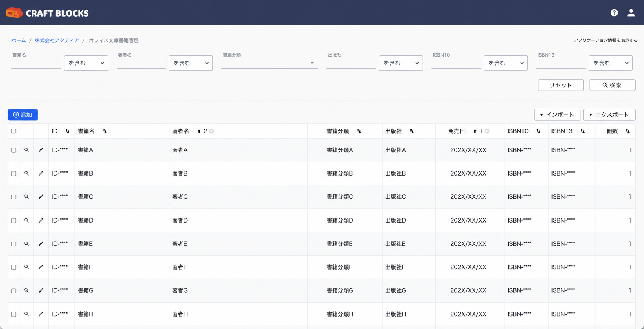The image size is (644, 329).
Task: Expand the 書籍分類 filter dropdown
Action: tap(269, 63)
